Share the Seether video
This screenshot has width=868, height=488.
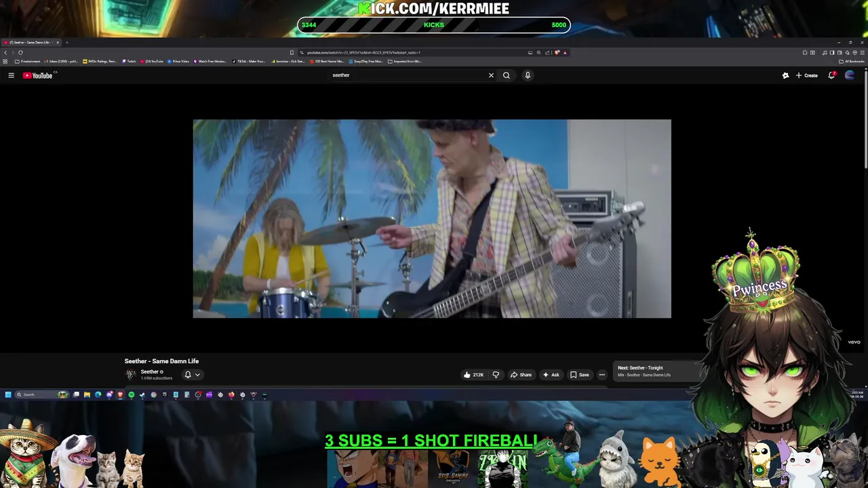point(521,375)
